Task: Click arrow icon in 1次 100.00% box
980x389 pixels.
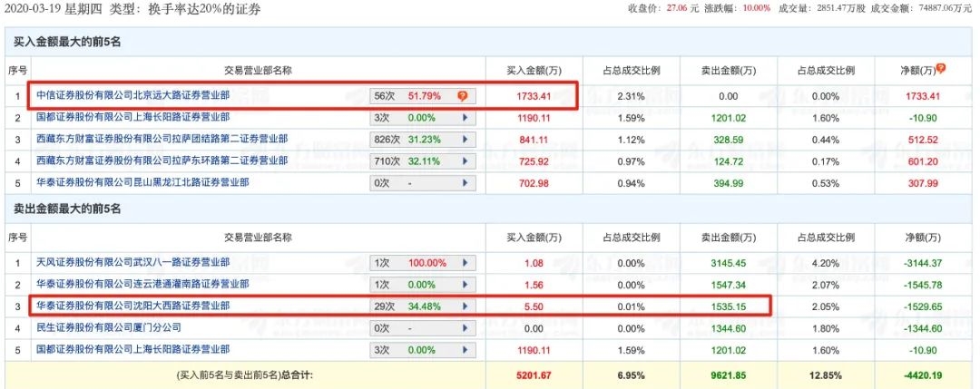Action: pyautogui.click(x=465, y=263)
